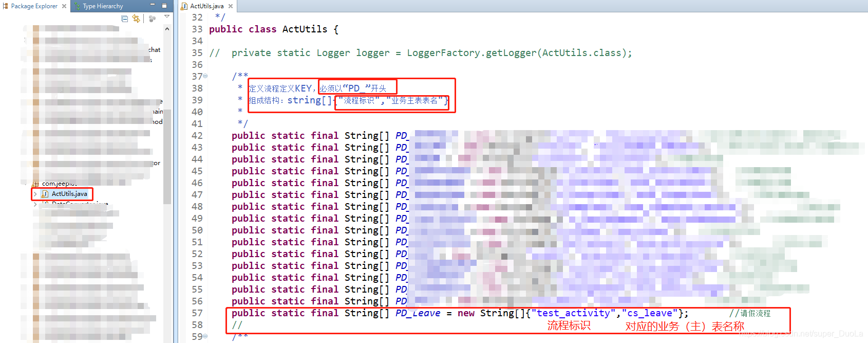Click the empty comment marker on line 58
This screenshot has width=868, height=343.
(x=237, y=325)
